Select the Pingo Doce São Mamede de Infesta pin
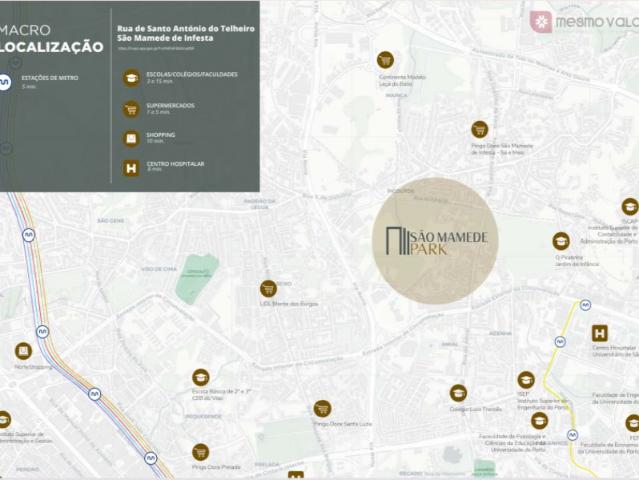639x480 pixels. (480, 129)
